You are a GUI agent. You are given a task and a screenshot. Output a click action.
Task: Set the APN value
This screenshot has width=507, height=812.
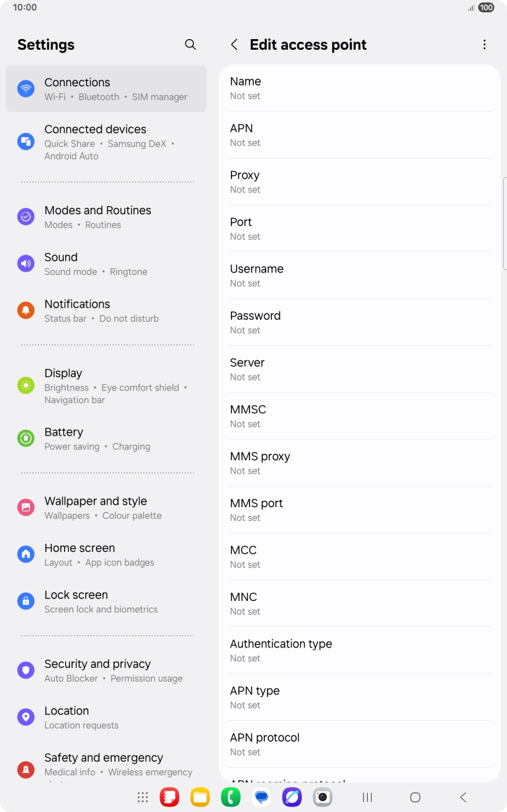[x=360, y=135]
